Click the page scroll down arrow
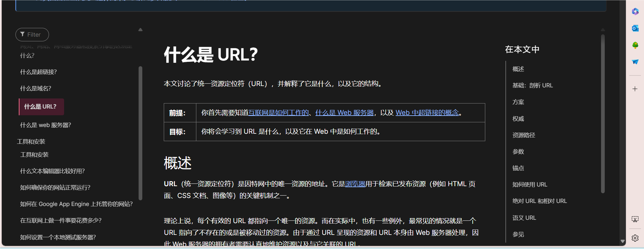The height and width of the screenshot is (249, 644). coord(623,241)
